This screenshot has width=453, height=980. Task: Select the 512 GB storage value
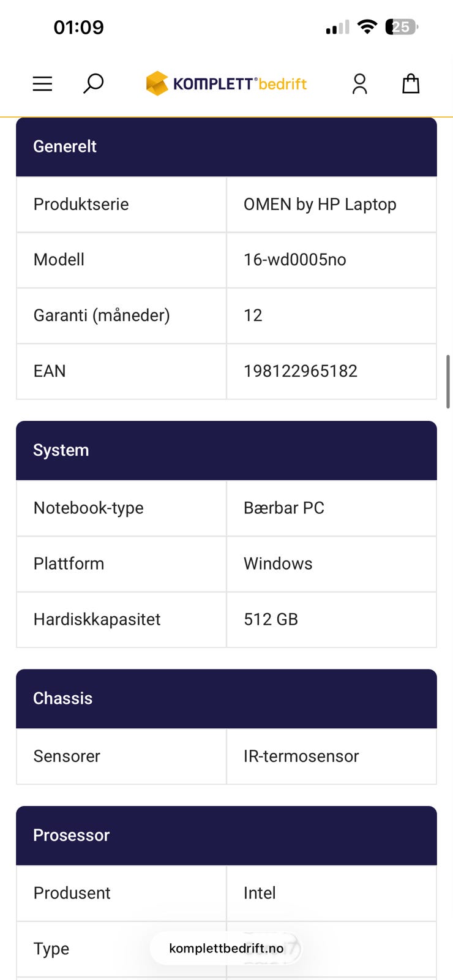click(271, 619)
